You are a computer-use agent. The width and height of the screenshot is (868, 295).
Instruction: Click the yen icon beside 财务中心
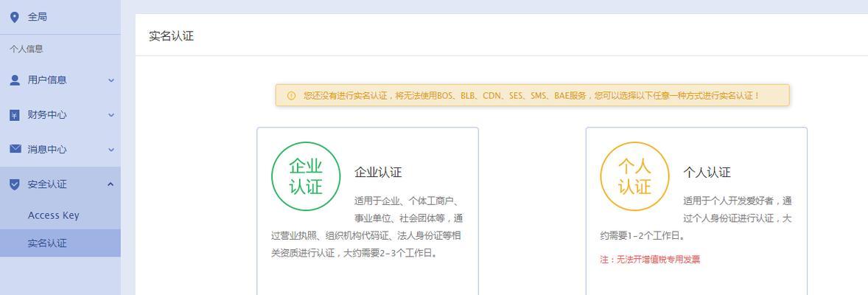pyautogui.click(x=15, y=115)
